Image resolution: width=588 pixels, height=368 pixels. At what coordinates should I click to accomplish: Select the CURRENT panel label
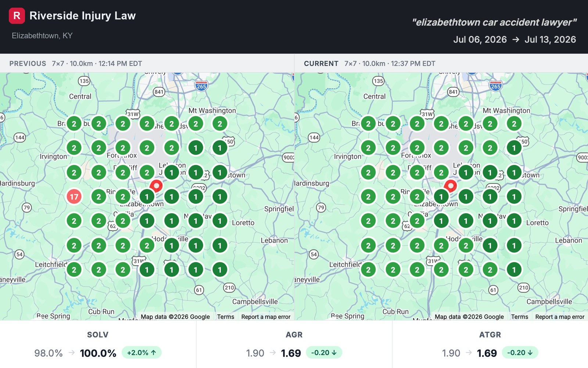point(321,64)
